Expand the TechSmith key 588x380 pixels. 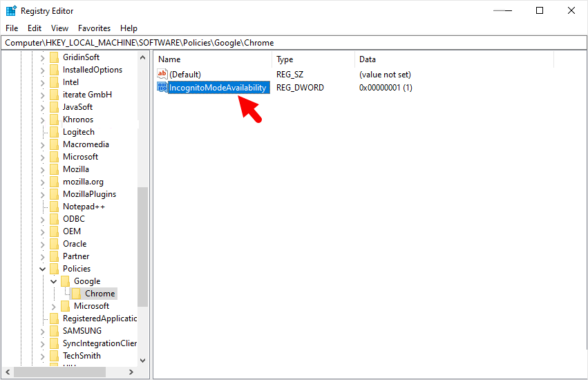click(42, 356)
